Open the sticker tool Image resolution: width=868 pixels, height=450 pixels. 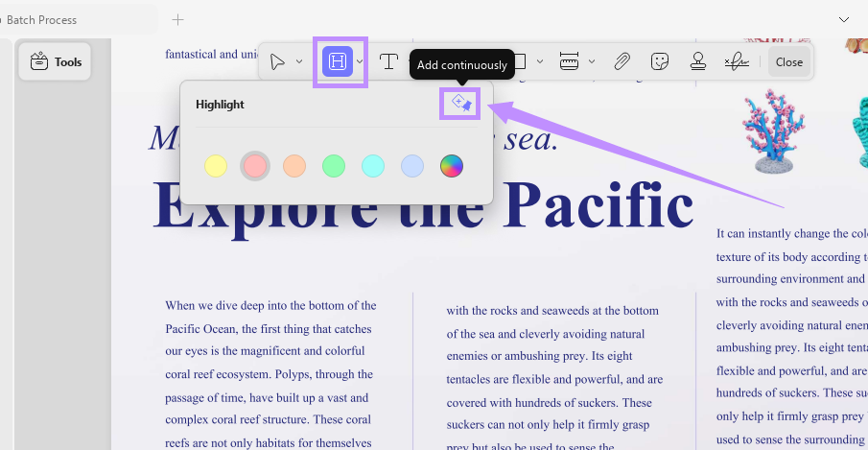click(x=659, y=61)
